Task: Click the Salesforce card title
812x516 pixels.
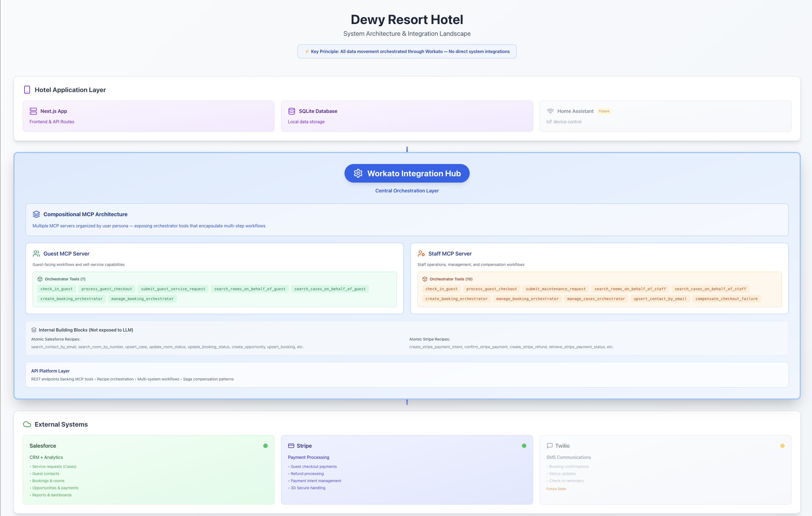Action: [43, 445]
